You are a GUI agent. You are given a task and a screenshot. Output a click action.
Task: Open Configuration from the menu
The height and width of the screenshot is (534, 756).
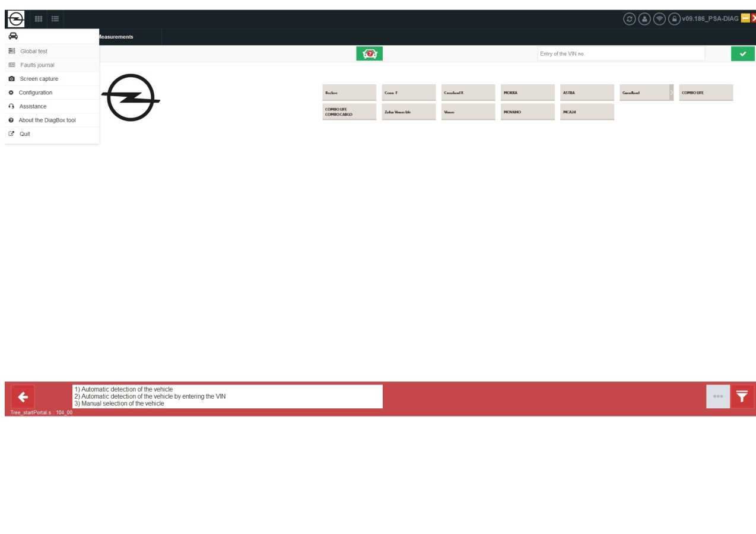pos(35,93)
